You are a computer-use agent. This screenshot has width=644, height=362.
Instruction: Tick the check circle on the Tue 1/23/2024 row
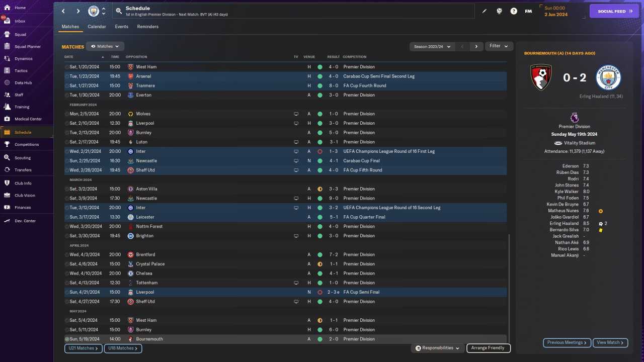pos(67,76)
